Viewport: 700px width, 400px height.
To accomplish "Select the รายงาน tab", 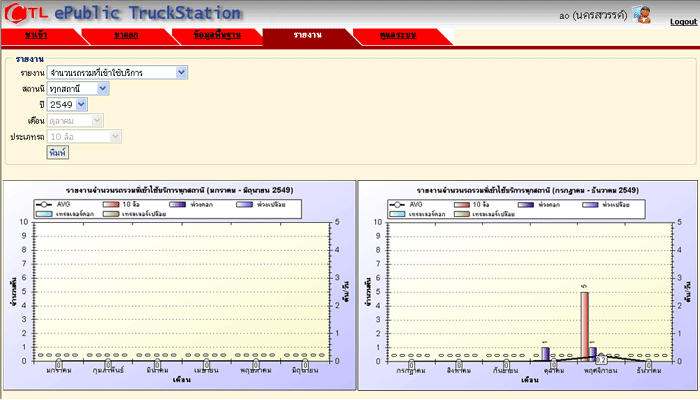I will (308, 35).
